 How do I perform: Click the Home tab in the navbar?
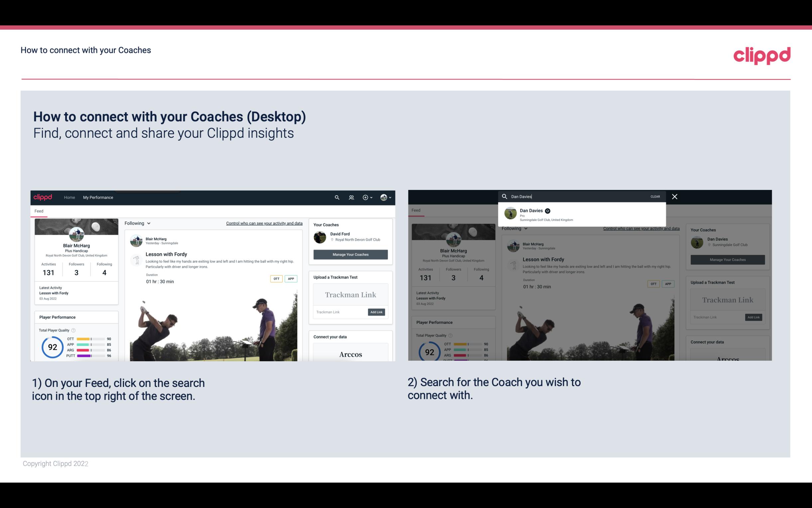tap(69, 197)
